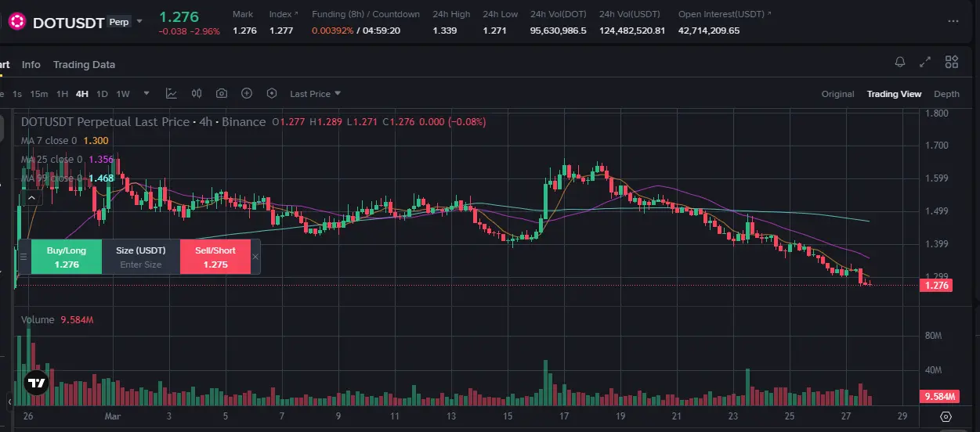Open the candlestick chart style icon
980x432 pixels.
197,94
